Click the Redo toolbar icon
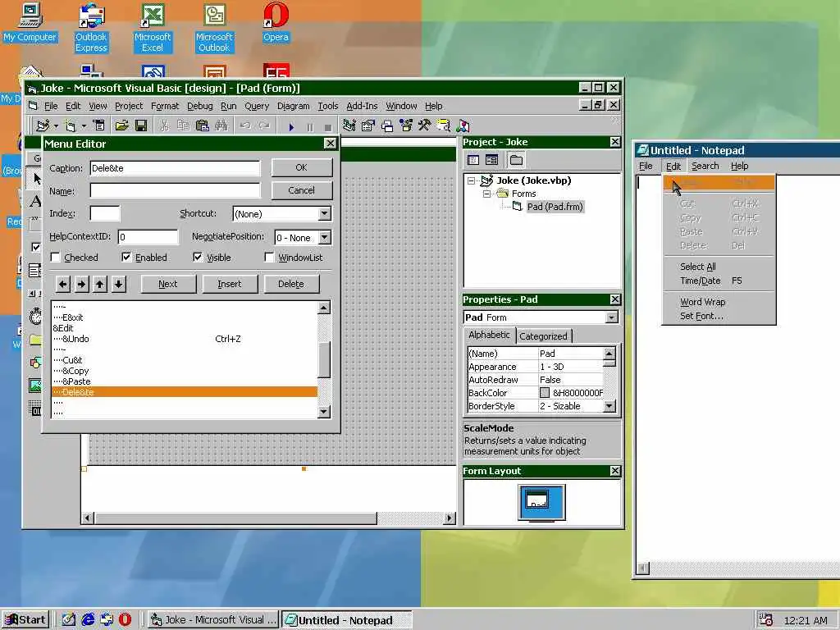The image size is (840, 630). (x=264, y=126)
